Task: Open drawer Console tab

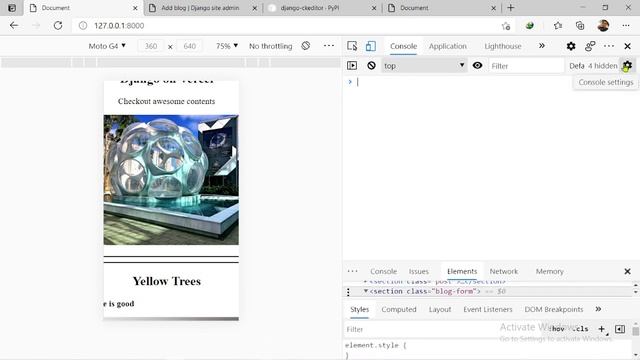Action: 383,271
